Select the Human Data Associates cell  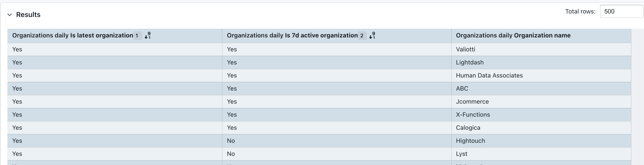click(x=489, y=75)
